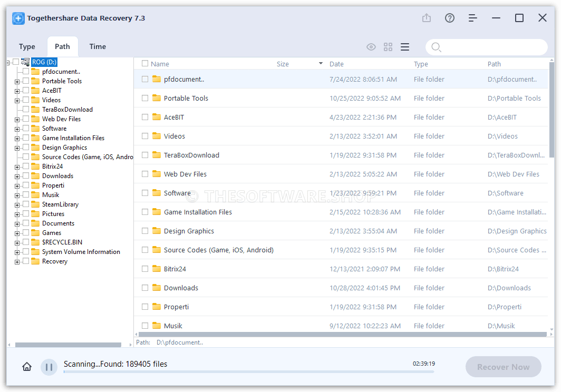Click the Downloads folder icon in file list

pos(157,288)
